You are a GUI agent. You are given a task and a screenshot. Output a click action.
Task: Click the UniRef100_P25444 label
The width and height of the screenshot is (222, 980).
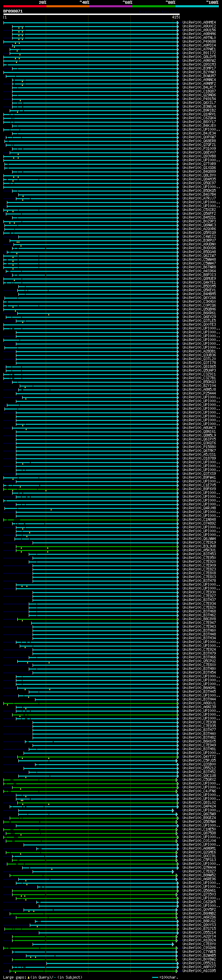[x=199, y=394]
